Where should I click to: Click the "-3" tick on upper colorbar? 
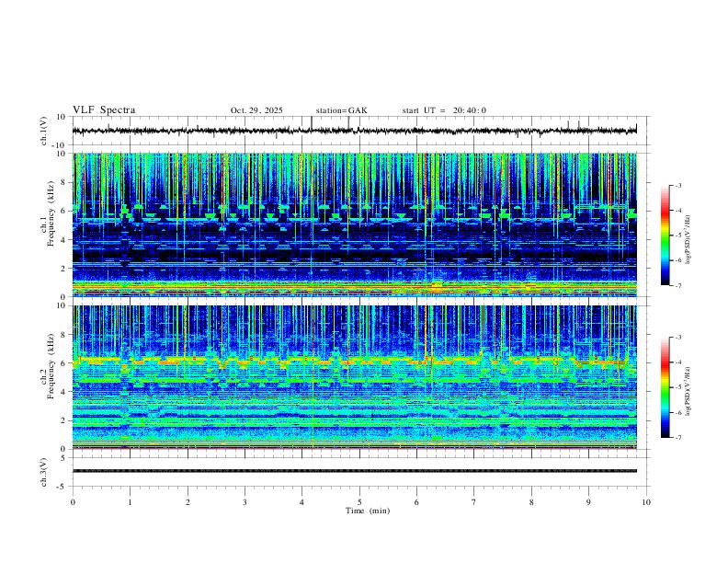tap(677, 185)
